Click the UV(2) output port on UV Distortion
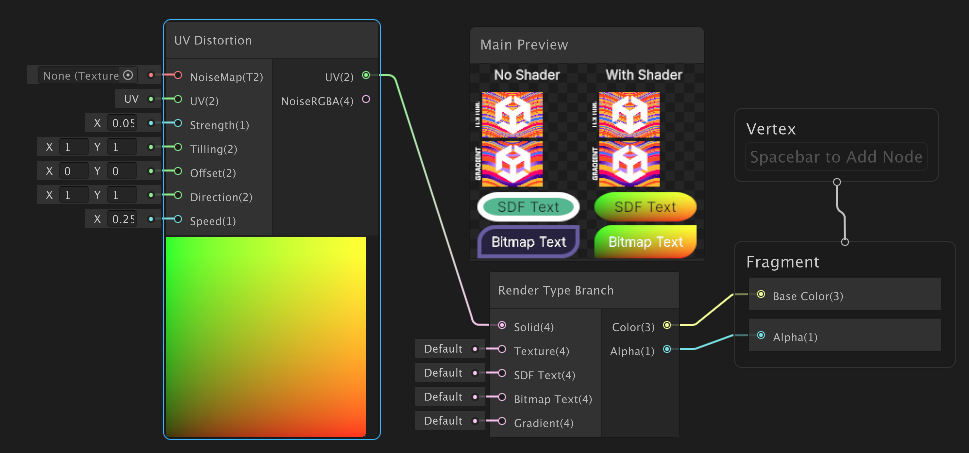This screenshot has width=969, height=453. [366, 76]
